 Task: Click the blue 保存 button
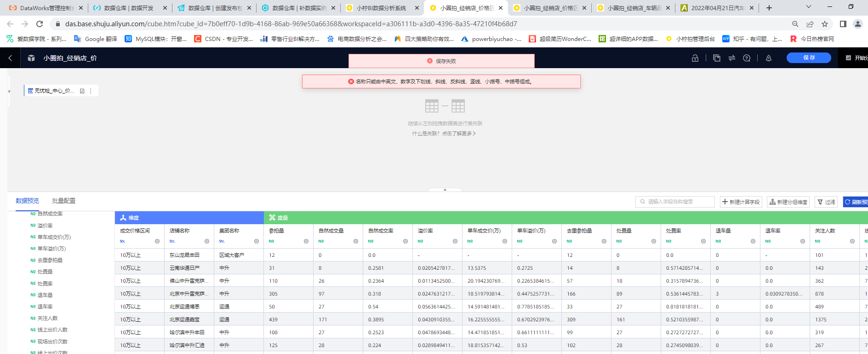(809, 58)
